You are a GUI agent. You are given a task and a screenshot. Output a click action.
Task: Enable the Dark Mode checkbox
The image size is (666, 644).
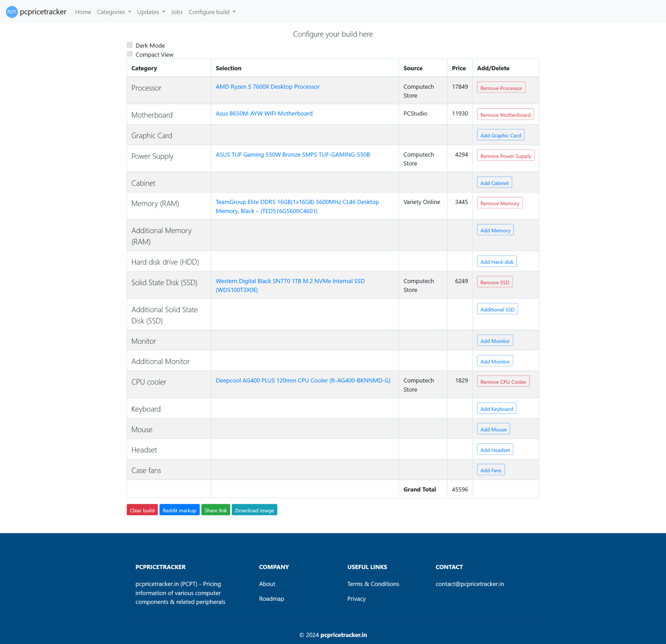click(x=130, y=45)
